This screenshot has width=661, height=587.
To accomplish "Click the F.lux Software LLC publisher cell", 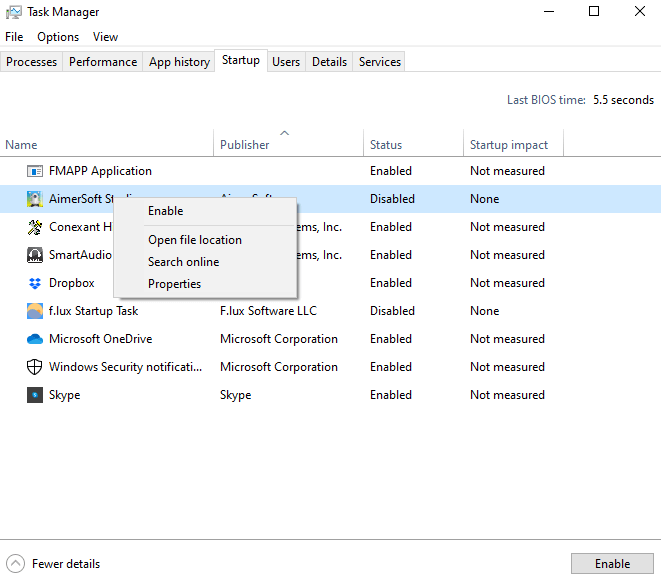I will tap(269, 311).
